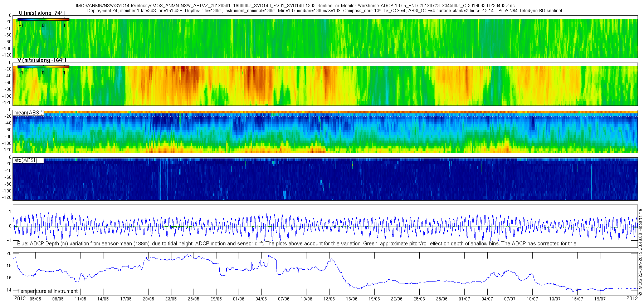
Task: Select the IMOS file path title line
Action: 295,6
